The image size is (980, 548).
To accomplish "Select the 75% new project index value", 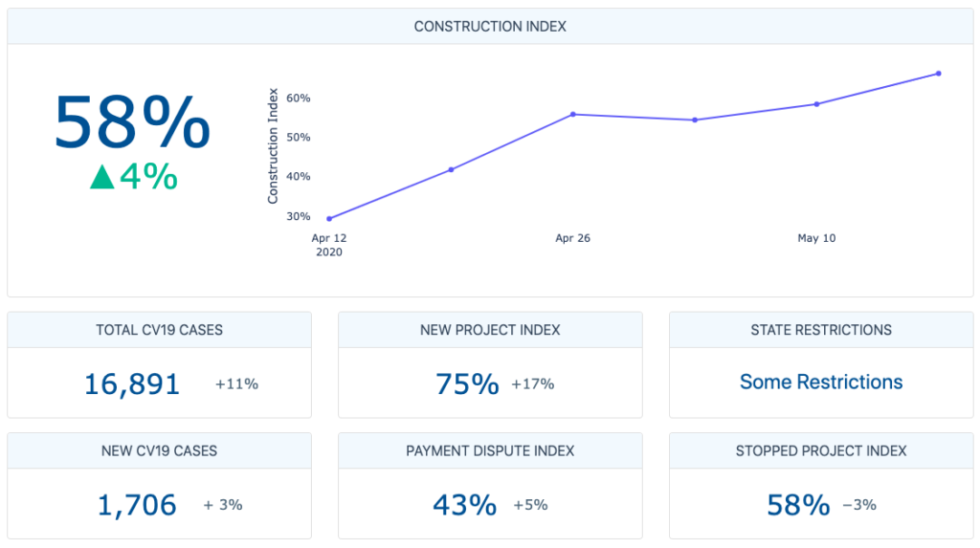I will [467, 384].
